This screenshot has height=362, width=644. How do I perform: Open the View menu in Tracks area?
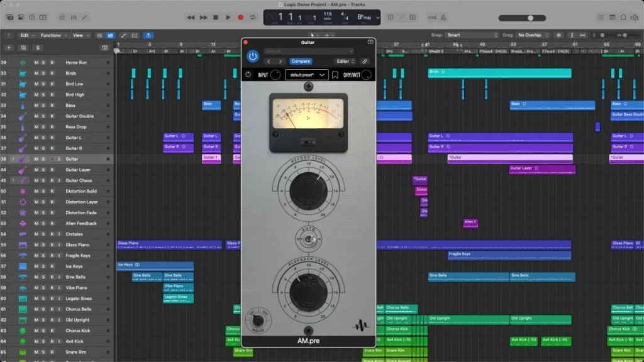coord(81,35)
